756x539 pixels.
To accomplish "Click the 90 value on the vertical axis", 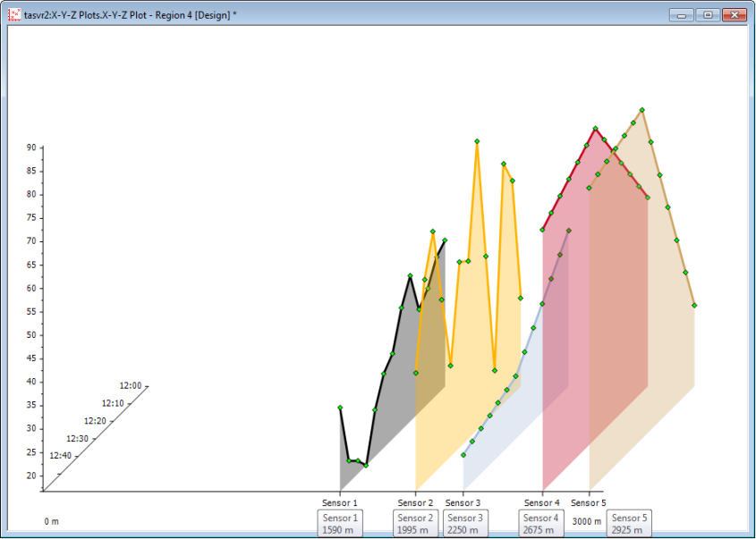I will point(30,147).
